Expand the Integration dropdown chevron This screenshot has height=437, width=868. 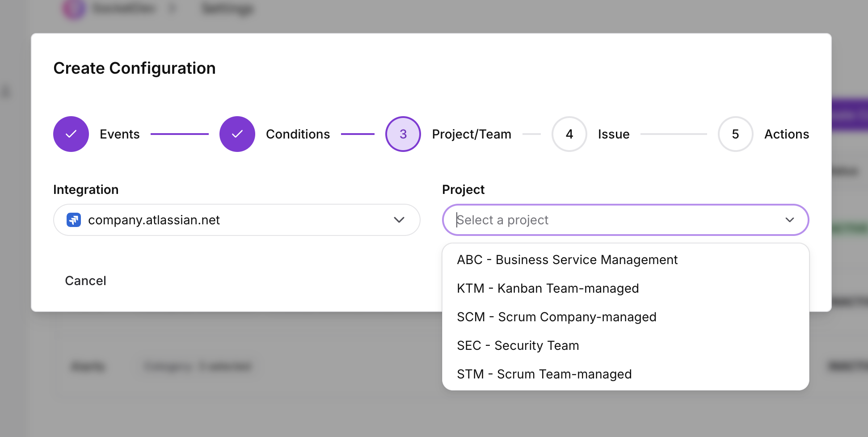click(399, 220)
